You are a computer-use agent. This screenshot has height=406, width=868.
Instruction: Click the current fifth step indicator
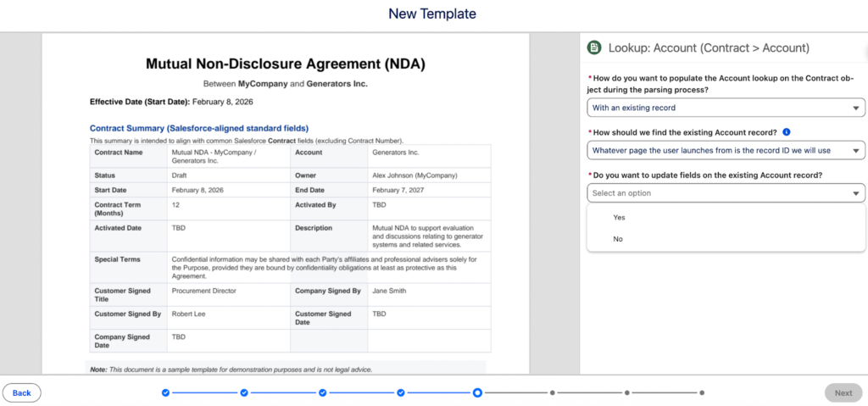pyautogui.click(x=478, y=392)
